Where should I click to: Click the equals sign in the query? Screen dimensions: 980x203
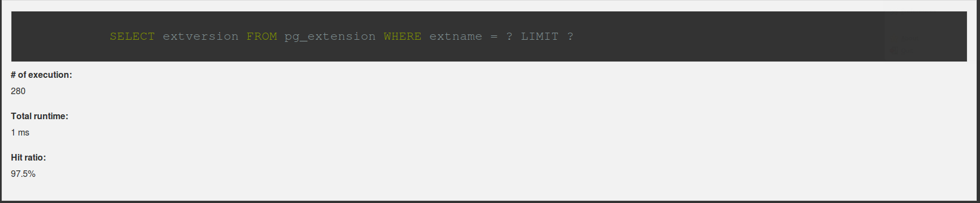(x=494, y=36)
